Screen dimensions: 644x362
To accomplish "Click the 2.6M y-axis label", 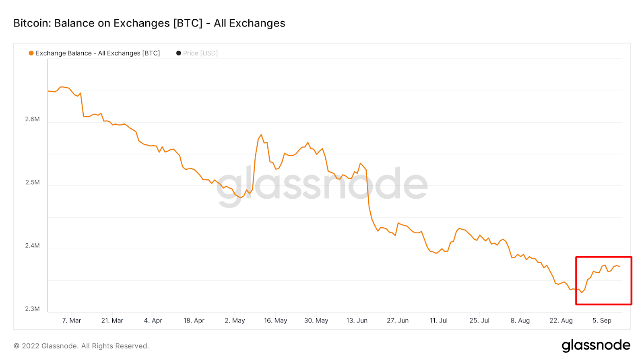I will point(33,119).
